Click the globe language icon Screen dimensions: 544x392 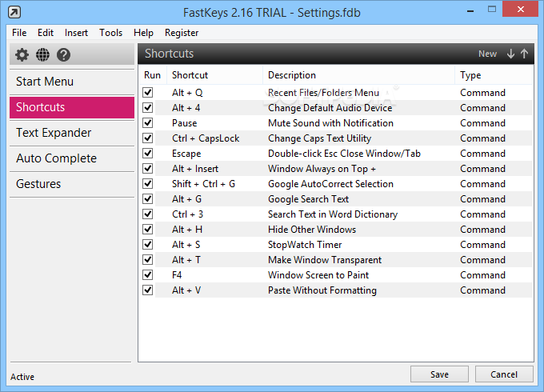pos(42,54)
